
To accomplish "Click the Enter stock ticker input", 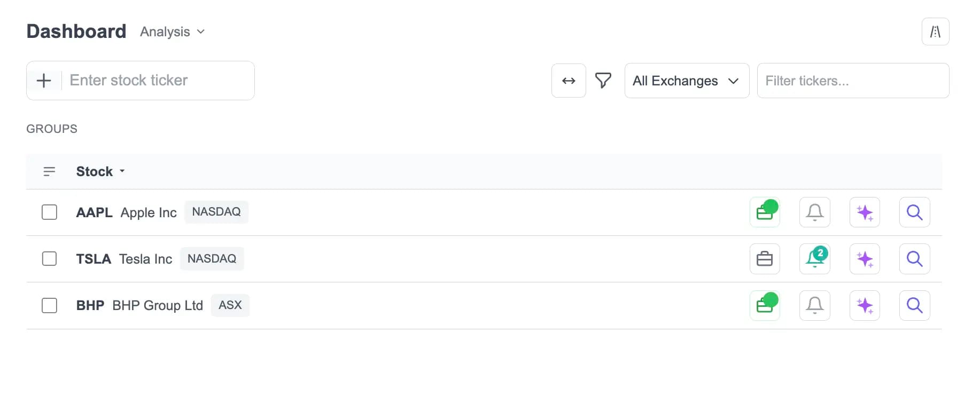I will pyautogui.click(x=158, y=81).
